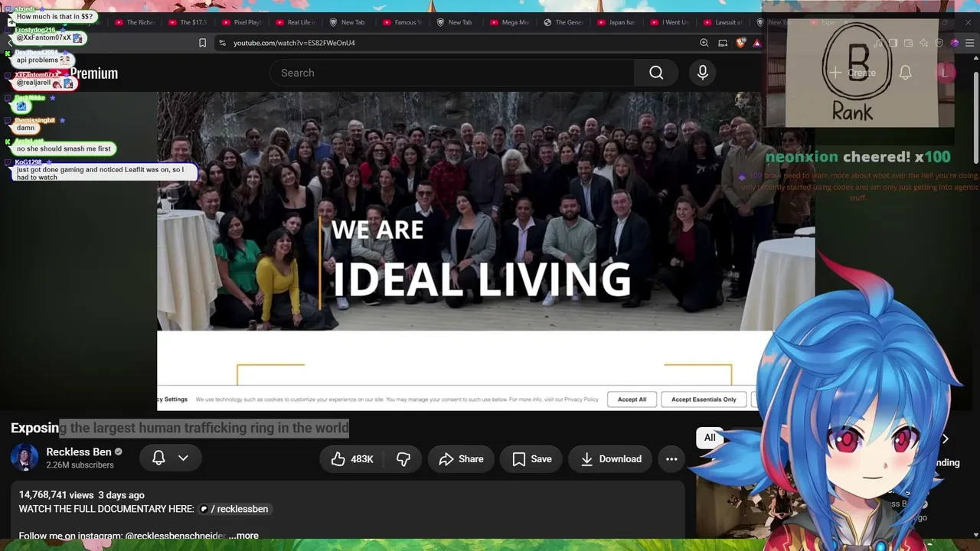
Task: Toggle the channel notification bell
Action: click(x=158, y=458)
